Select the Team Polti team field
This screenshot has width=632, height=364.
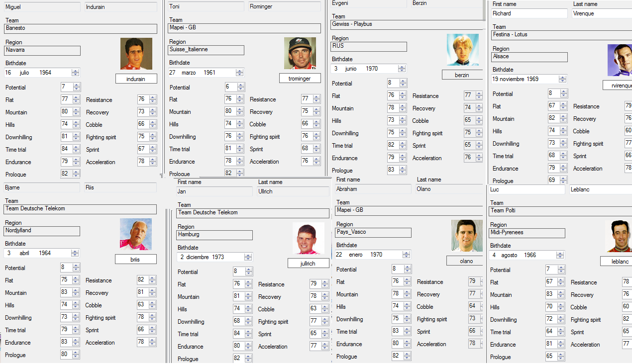(x=560, y=211)
